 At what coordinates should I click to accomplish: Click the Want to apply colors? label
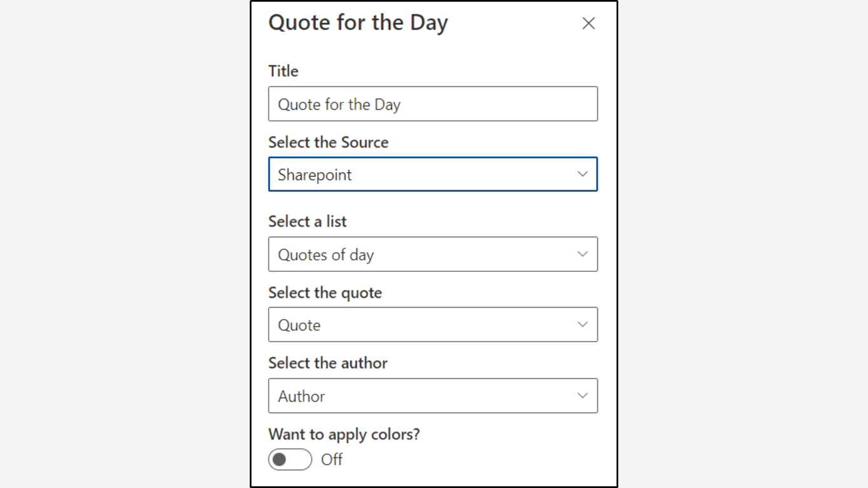coord(344,435)
